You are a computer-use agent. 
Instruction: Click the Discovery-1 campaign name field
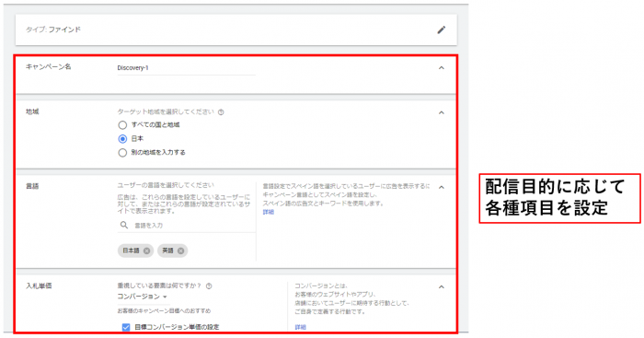pyautogui.click(x=186, y=68)
